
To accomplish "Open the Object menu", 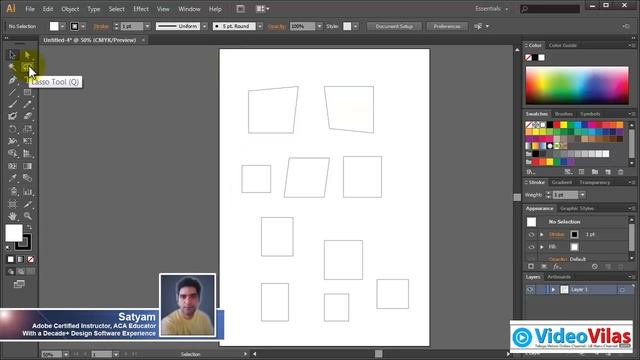I will tap(70, 9).
